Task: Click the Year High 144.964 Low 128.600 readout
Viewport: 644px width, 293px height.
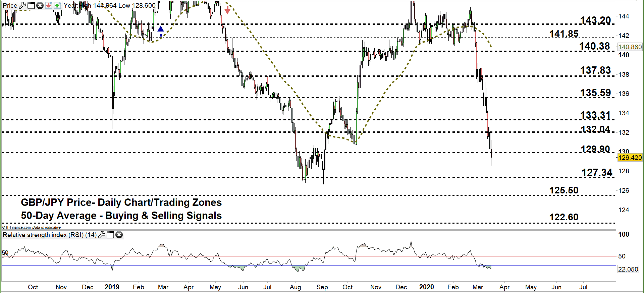Action: click(110, 5)
